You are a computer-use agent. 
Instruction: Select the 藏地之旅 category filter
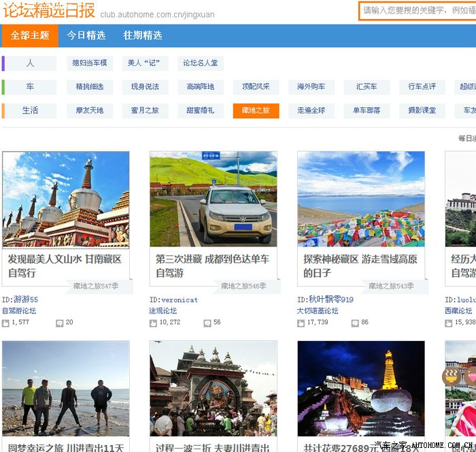[256, 110]
